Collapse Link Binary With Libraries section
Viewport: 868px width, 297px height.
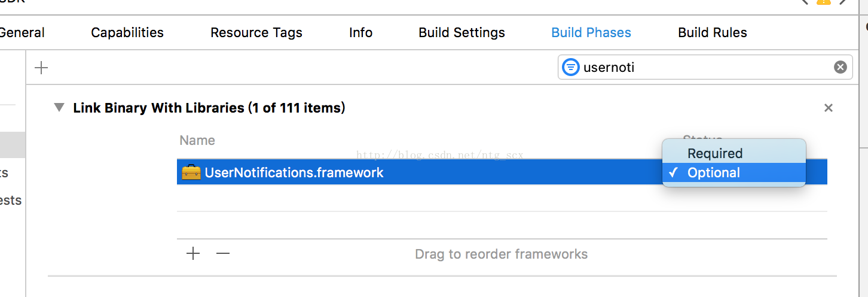pos(59,108)
